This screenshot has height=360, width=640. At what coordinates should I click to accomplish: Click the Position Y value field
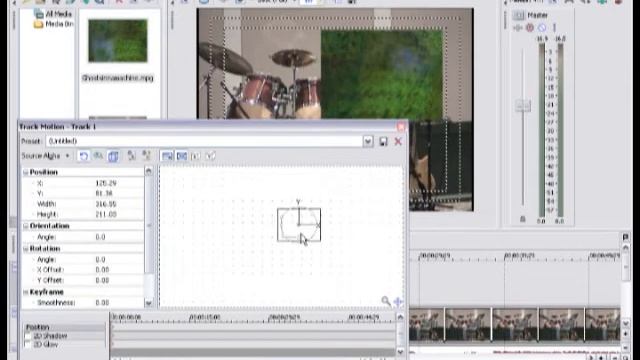click(x=104, y=193)
